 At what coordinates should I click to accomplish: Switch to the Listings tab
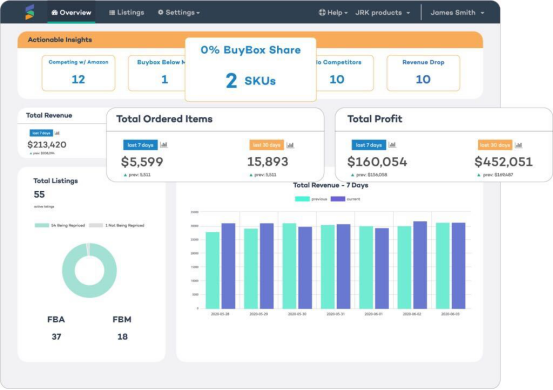click(127, 12)
